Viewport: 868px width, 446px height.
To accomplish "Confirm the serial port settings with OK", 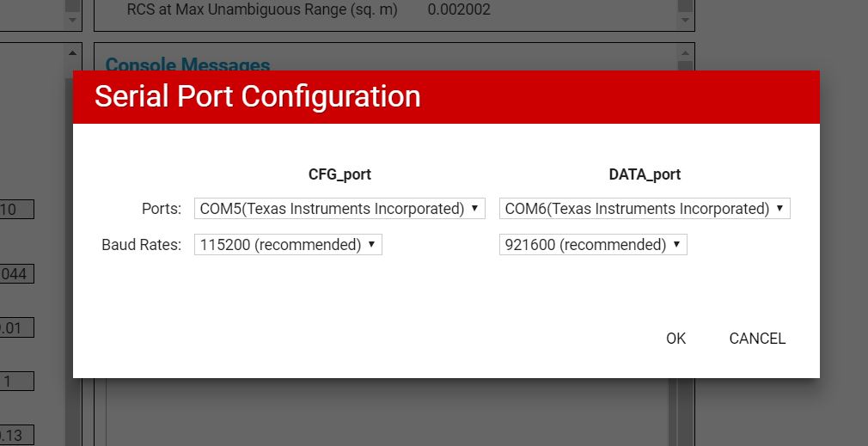I will coord(675,339).
